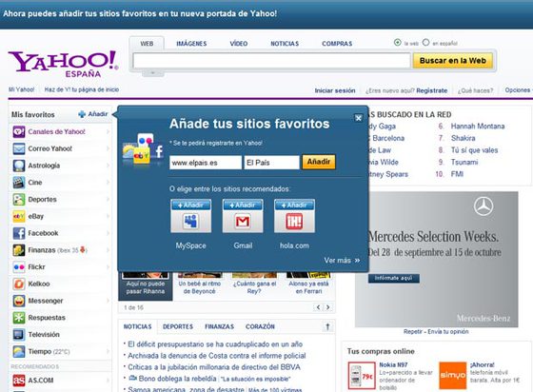Open the AS.COM icon
Image resolution: width=533 pixels, height=392 pixels.
coord(19,381)
